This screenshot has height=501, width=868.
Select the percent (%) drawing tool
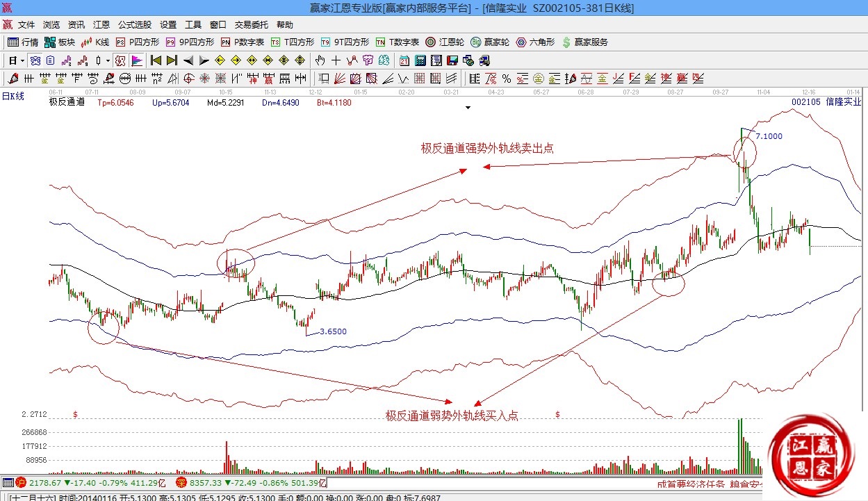507,79
